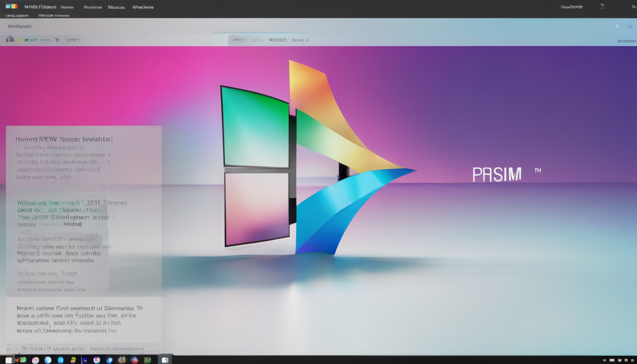
Task: Select the printer icon at the top right
Action: tap(630, 26)
